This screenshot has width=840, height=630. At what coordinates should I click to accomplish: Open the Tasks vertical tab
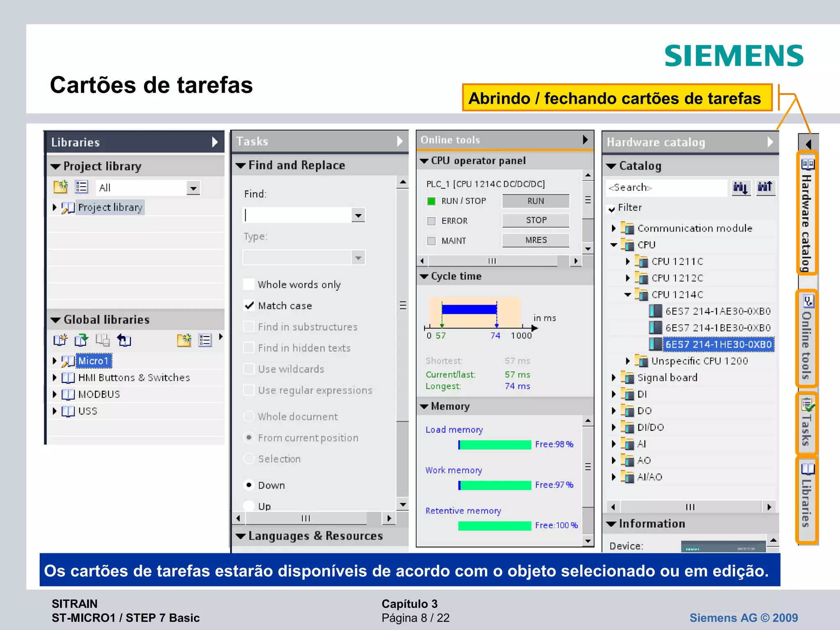pos(807,423)
